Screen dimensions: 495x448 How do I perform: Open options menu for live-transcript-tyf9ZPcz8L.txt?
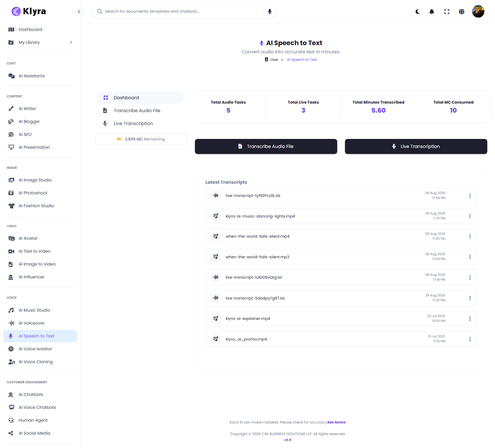pyautogui.click(x=470, y=196)
